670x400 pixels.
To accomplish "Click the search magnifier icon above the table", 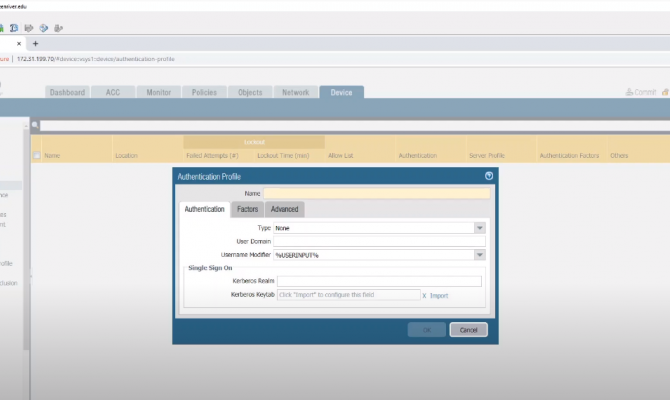I will pyautogui.click(x=35, y=125).
